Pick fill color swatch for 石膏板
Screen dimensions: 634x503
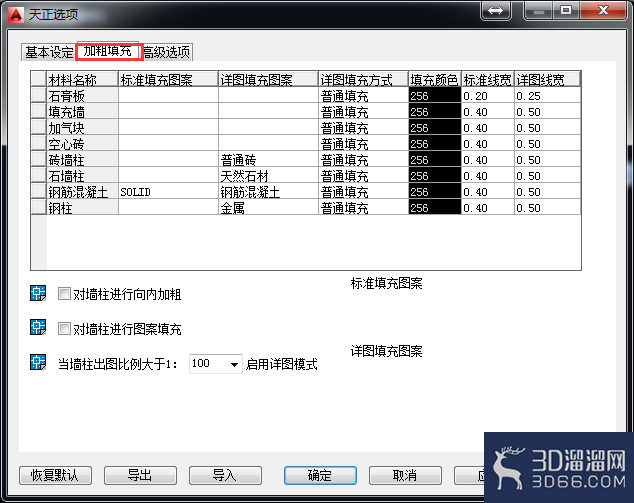click(435, 96)
